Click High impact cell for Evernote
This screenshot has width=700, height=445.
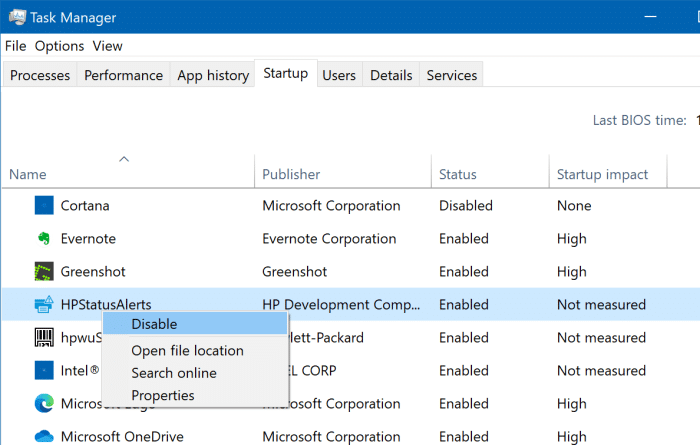click(x=571, y=238)
